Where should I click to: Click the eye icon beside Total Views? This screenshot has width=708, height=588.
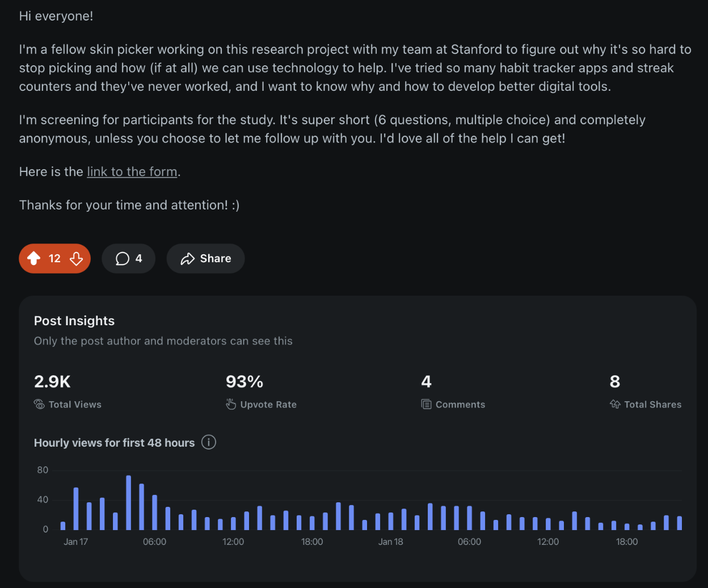39,405
